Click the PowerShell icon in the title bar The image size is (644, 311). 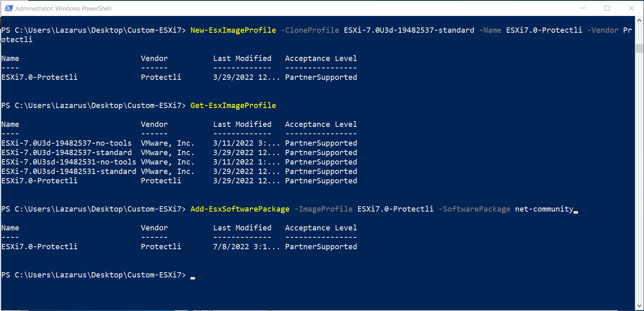[x=9, y=8]
